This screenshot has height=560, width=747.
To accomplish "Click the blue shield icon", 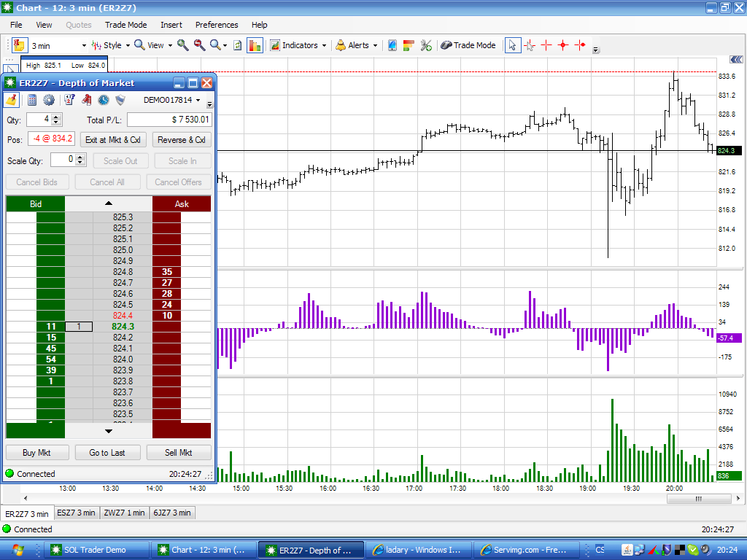I will pos(120,100).
